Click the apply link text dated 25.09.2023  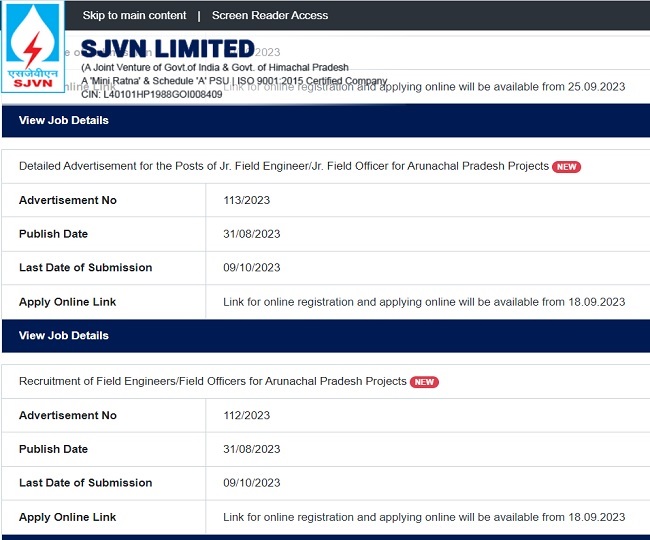[424, 87]
